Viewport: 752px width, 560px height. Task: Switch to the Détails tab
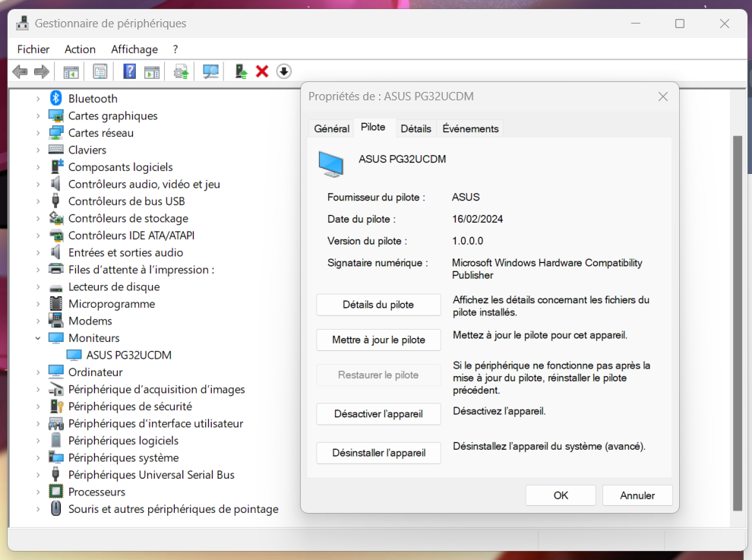(x=415, y=128)
